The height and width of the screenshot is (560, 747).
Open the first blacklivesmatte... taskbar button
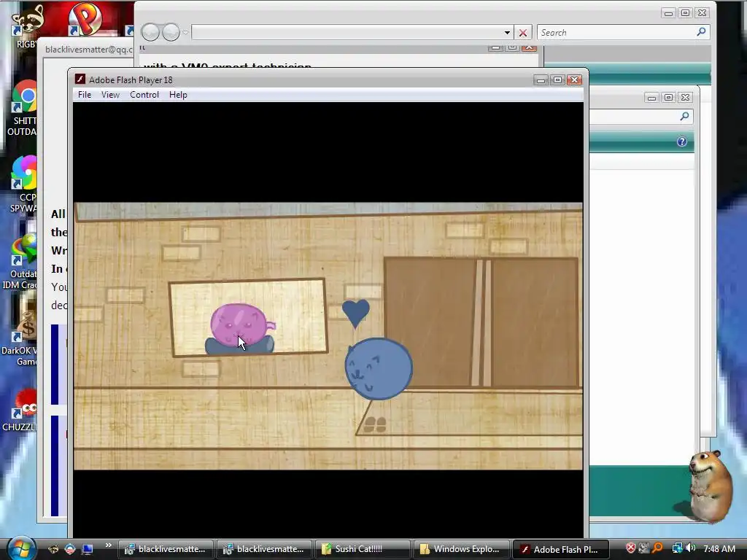click(x=166, y=549)
